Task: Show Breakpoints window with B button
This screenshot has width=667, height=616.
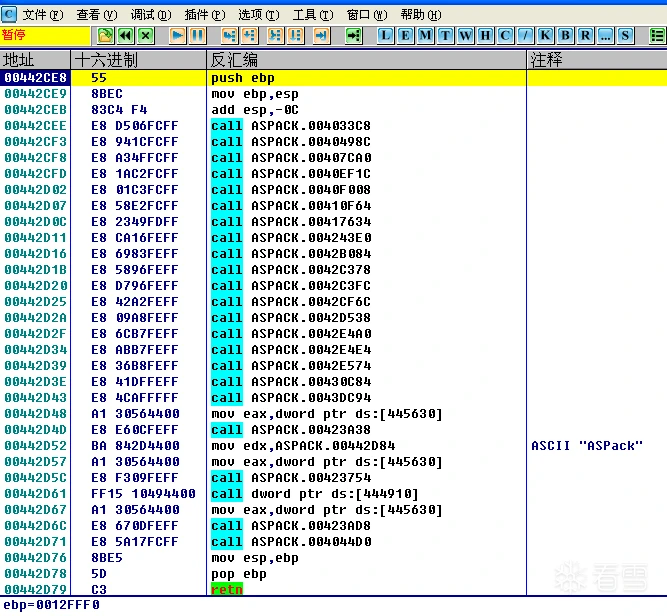Action: click(565, 36)
